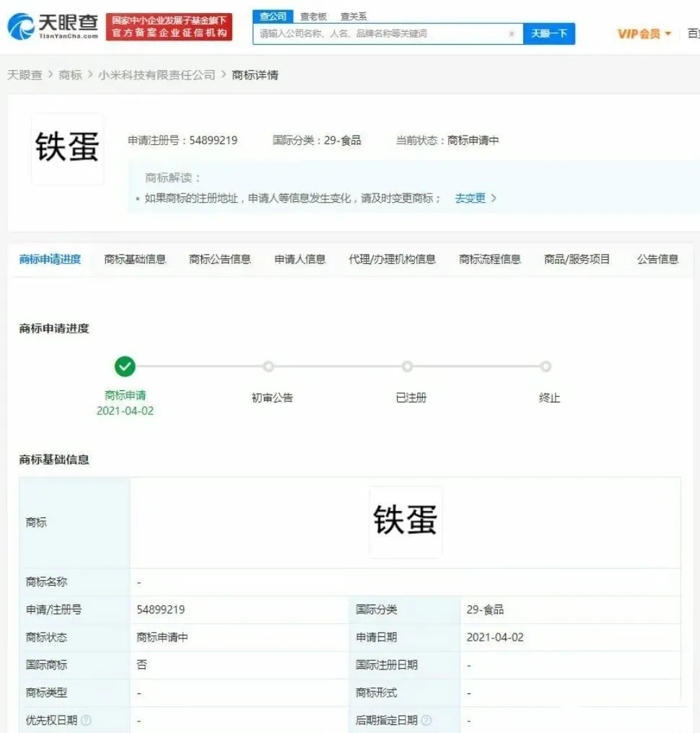Image resolution: width=700 pixels, height=733 pixels.
Task: Switch to 商标公告信息 tab
Action: click(220, 260)
